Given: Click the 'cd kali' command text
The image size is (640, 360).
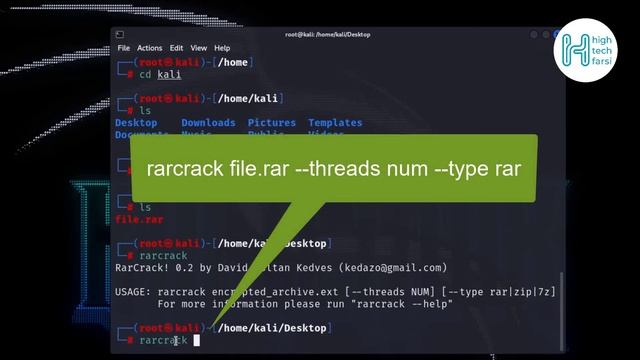Looking at the screenshot, I should click(x=160, y=75).
